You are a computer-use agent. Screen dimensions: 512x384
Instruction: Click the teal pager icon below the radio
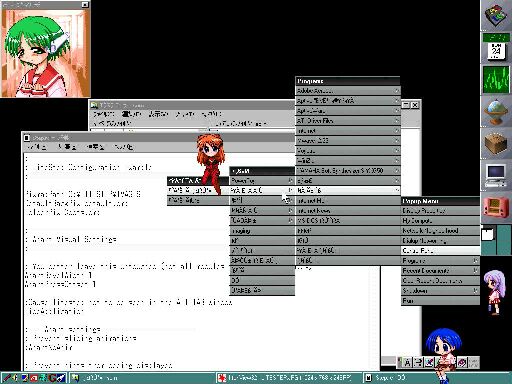pos(496,240)
